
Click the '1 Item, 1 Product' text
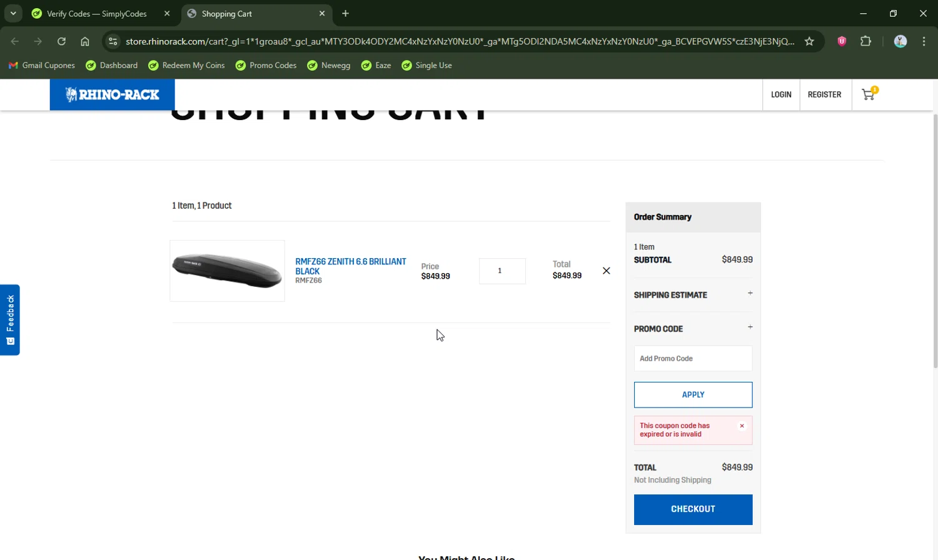point(202,206)
